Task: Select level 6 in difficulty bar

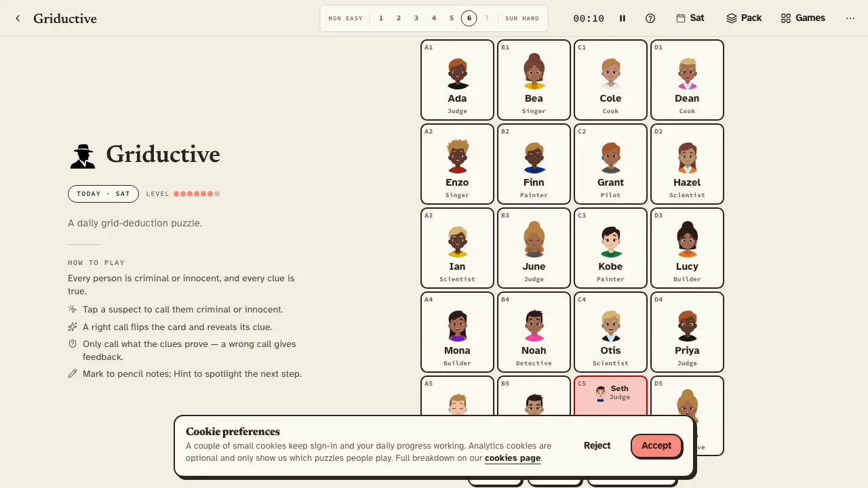Action: [469, 18]
